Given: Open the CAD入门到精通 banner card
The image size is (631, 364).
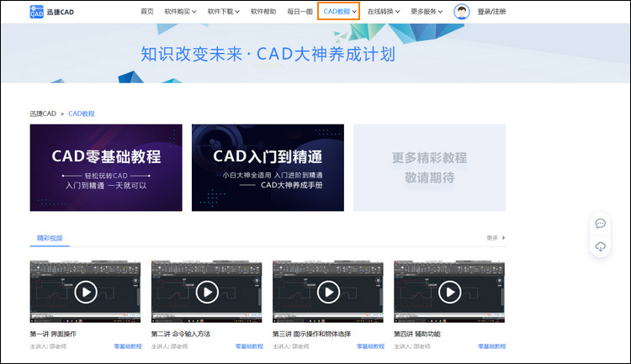Looking at the screenshot, I should [x=268, y=168].
